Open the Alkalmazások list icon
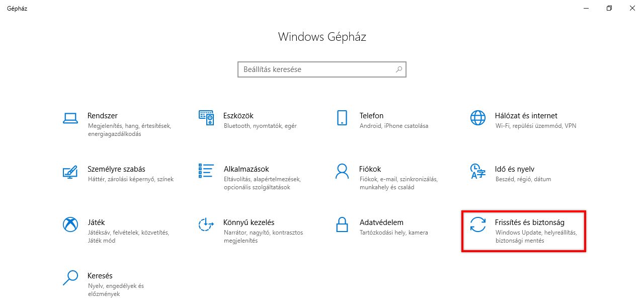The image size is (644, 302). tap(206, 171)
